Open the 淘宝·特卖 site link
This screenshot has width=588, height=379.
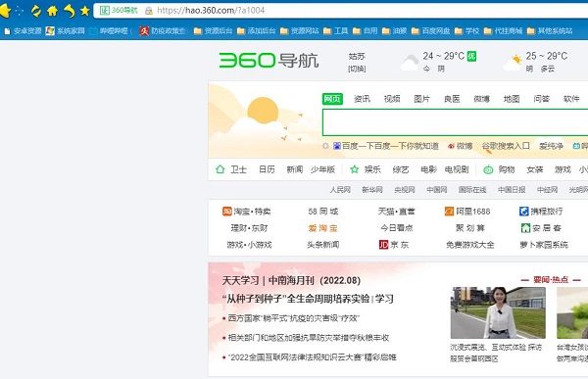click(247, 212)
